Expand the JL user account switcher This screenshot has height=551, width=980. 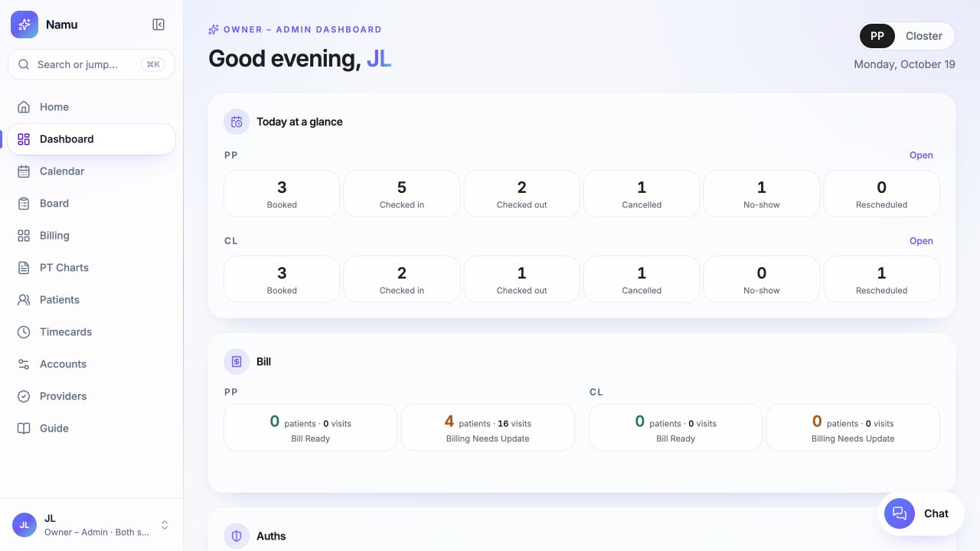coord(165,525)
